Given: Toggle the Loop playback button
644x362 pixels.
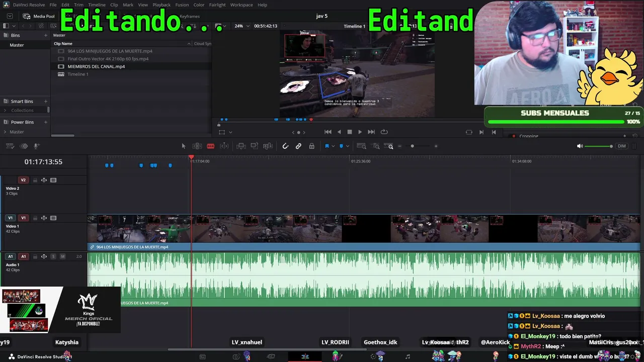Looking at the screenshot, I should tap(384, 132).
